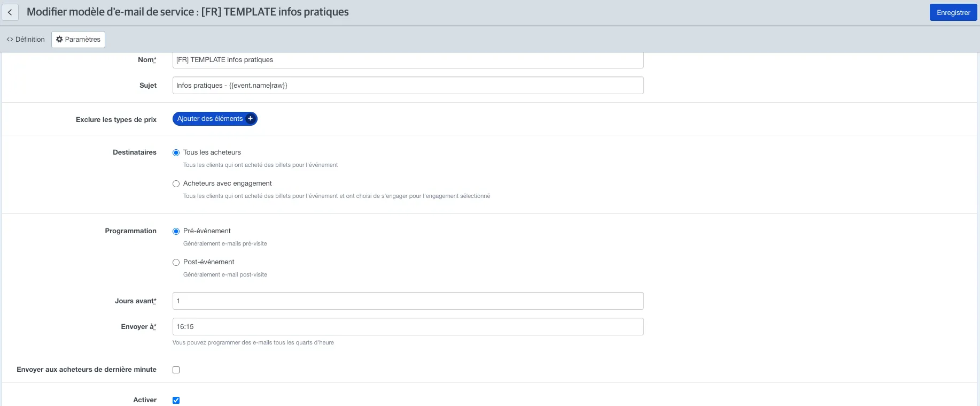Screen dimensions: 980x406
Task: Click the page title Modifier modèle d'e-mail
Action: tap(188, 12)
